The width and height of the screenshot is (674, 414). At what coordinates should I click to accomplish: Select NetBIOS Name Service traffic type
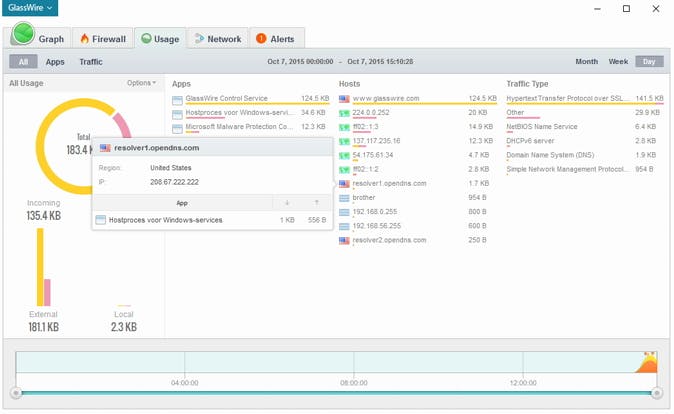585,127
